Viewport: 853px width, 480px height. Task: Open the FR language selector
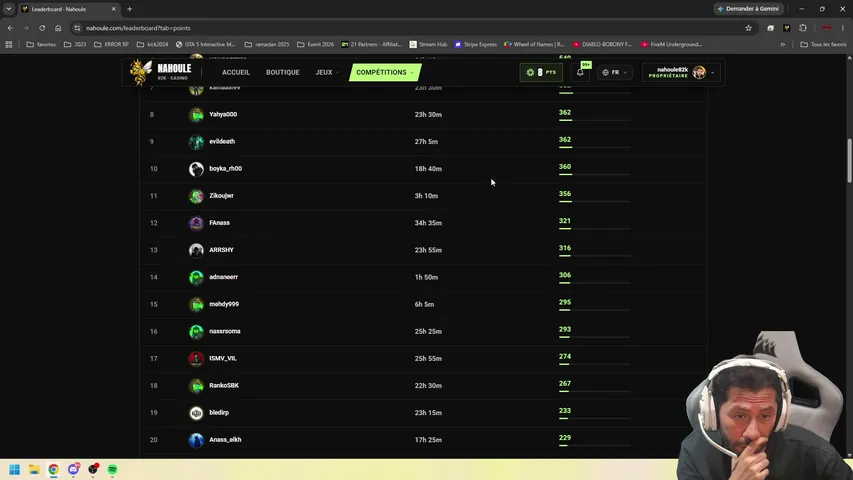pyautogui.click(x=615, y=72)
